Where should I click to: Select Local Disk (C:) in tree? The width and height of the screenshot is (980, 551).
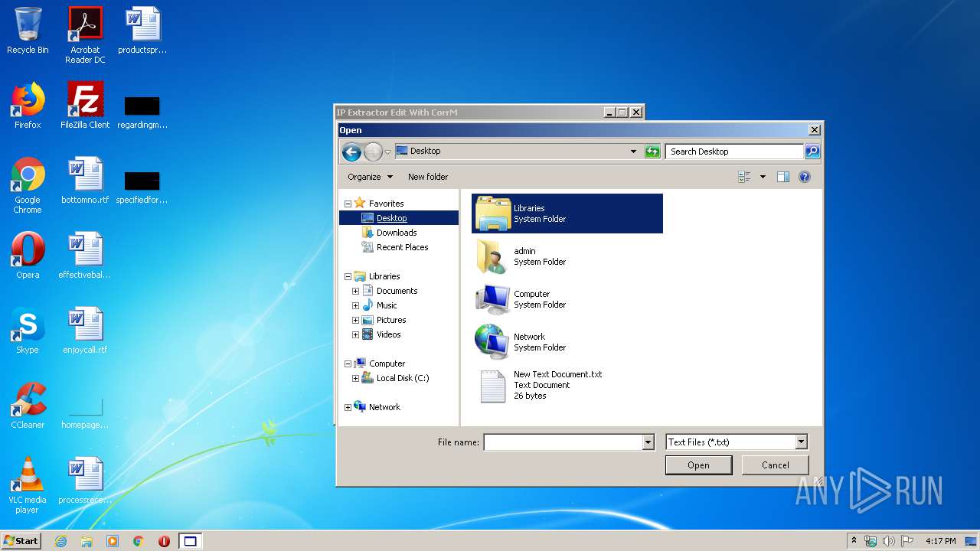(402, 378)
